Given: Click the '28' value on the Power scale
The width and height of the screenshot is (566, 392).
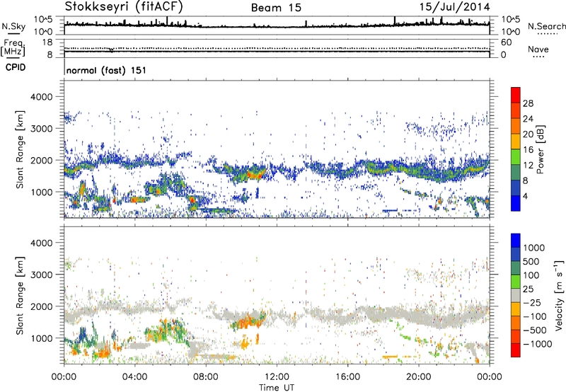Looking at the screenshot, I should [528, 103].
